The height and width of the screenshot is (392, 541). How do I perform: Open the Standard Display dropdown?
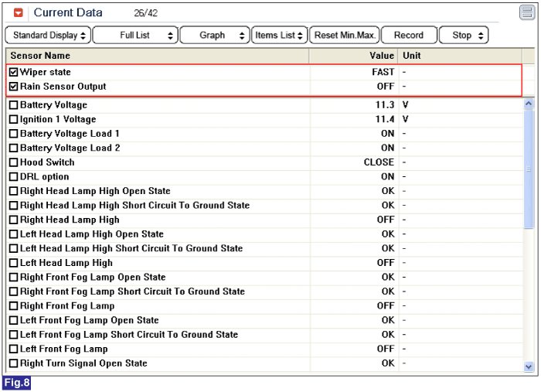click(48, 36)
